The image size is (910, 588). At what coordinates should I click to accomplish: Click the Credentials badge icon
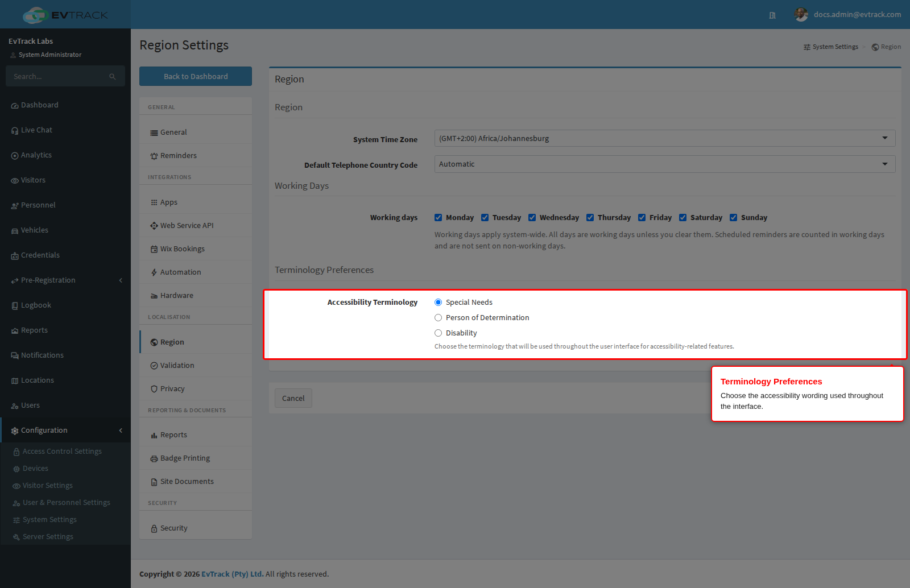click(x=15, y=256)
